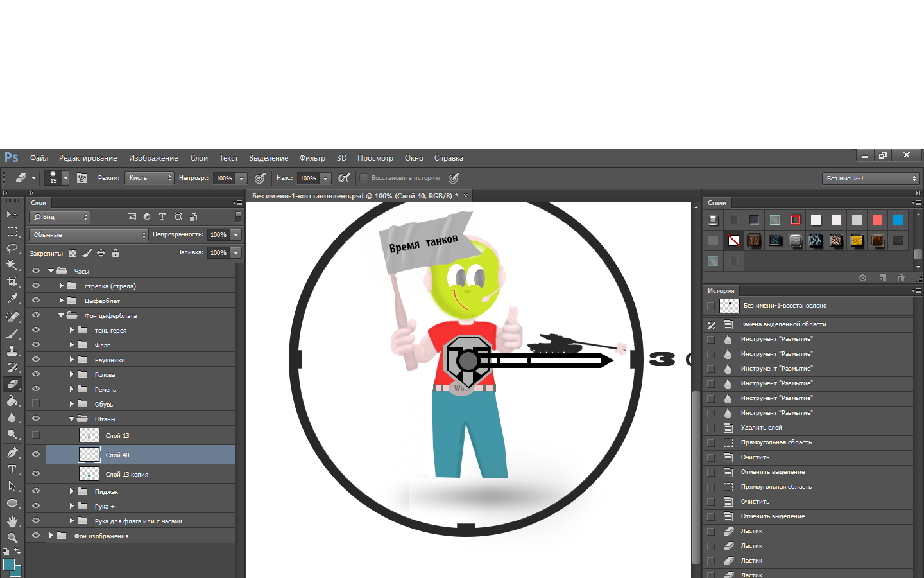Collapse the Фон циферблата group
This screenshot has height=578, width=924.
point(62,315)
